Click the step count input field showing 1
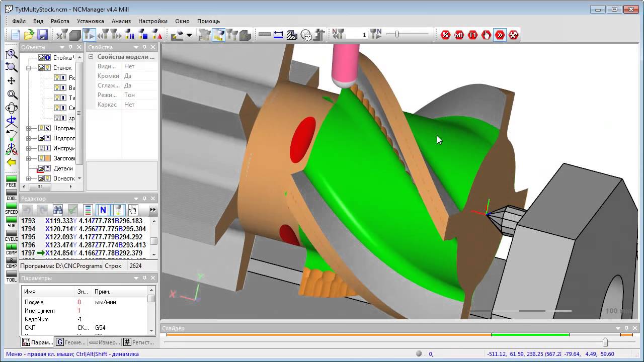The width and height of the screenshot is (644, 362). click(x=357, y=35)
